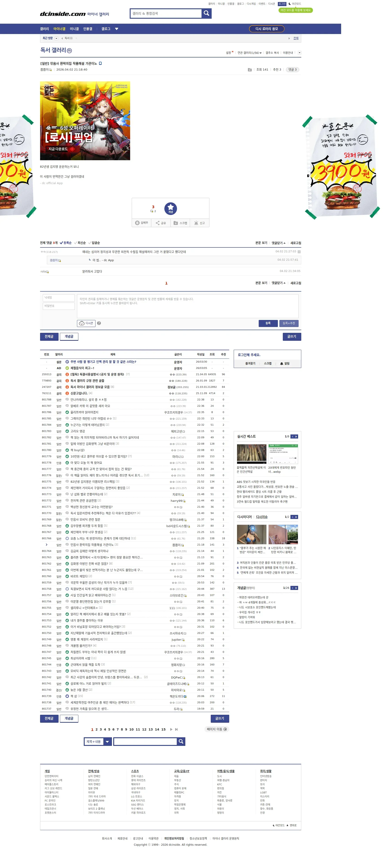Open the 인물갤 nav item
383x868 pixels.
pos(88,29)
